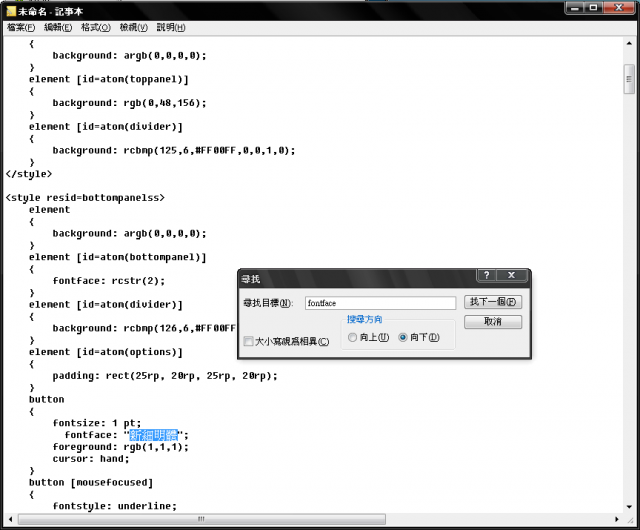Enable the 大小寫視為相異 match case checkbox
Image resolution: width=640 pixels, height=530 pixels.
tap(248, 341)
